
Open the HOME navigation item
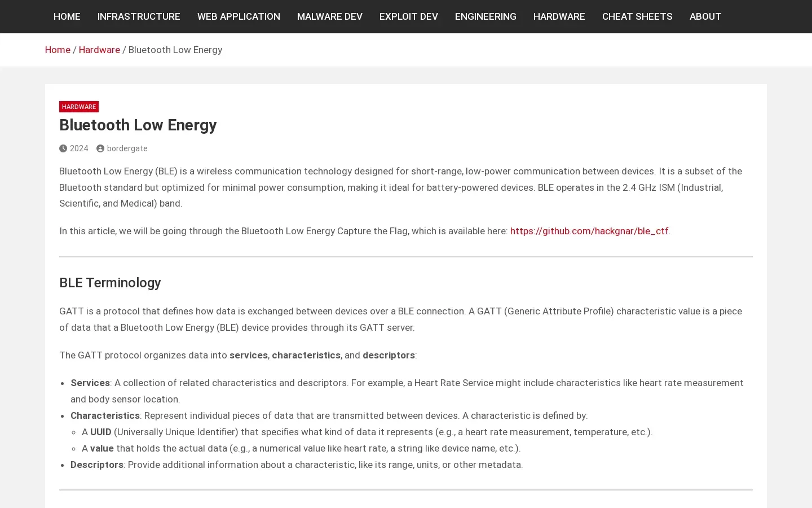pos(67,16)
